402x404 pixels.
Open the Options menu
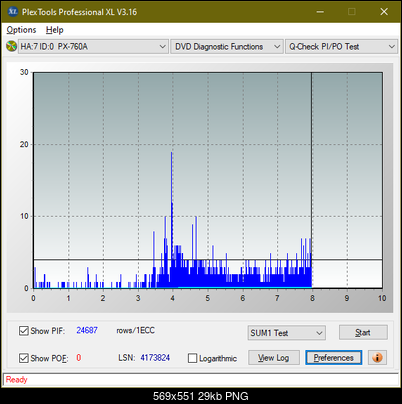[x=21, y=30]
